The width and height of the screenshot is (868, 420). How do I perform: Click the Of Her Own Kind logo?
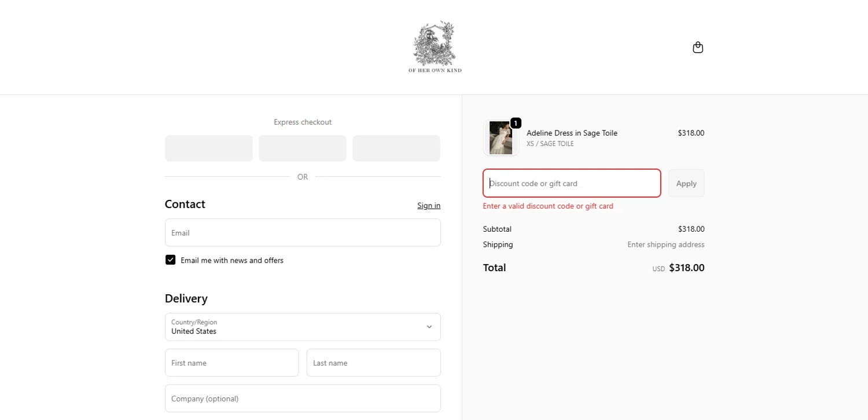tap(435, 47)
